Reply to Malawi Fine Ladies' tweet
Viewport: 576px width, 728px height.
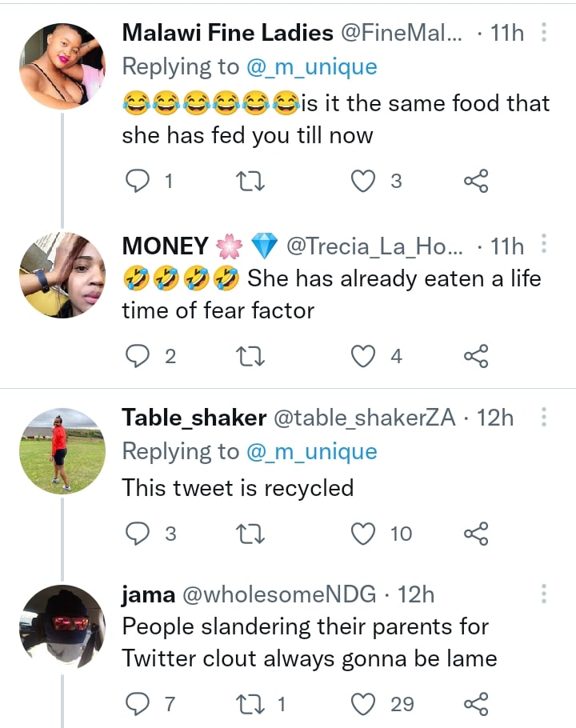[139, 182]
